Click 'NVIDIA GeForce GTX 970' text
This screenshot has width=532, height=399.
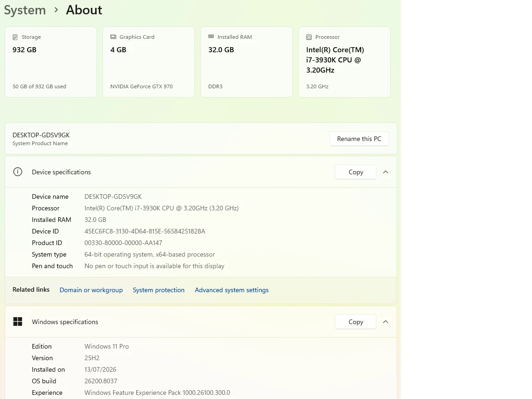[141, 86]
